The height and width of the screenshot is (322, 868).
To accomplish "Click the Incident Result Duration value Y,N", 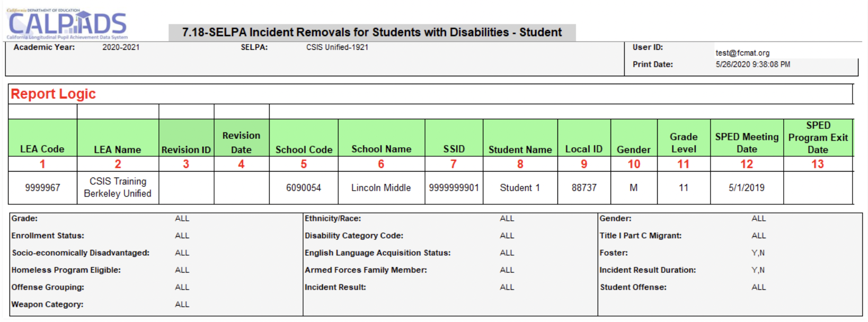I will coord(758,270).
